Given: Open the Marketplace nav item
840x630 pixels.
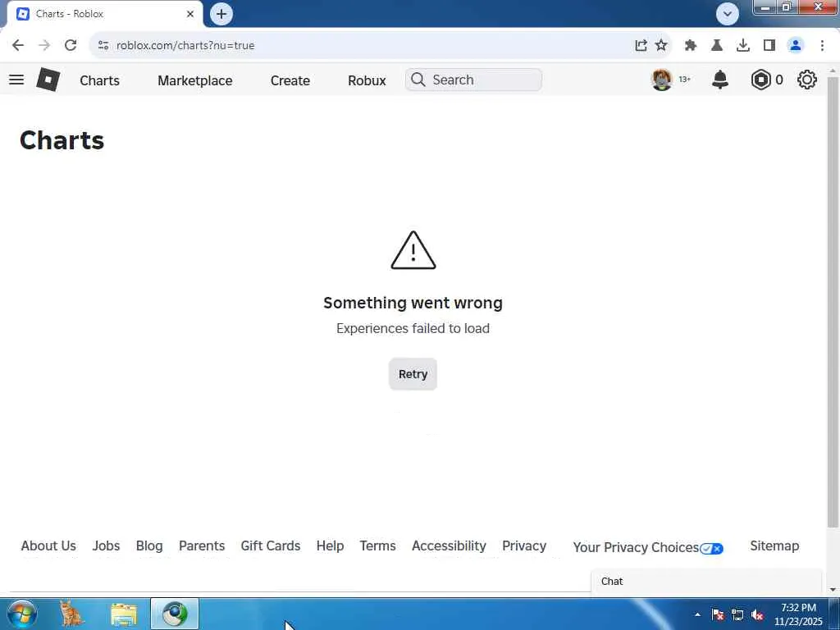Looking at the screenshot, I should pos(195,80).
